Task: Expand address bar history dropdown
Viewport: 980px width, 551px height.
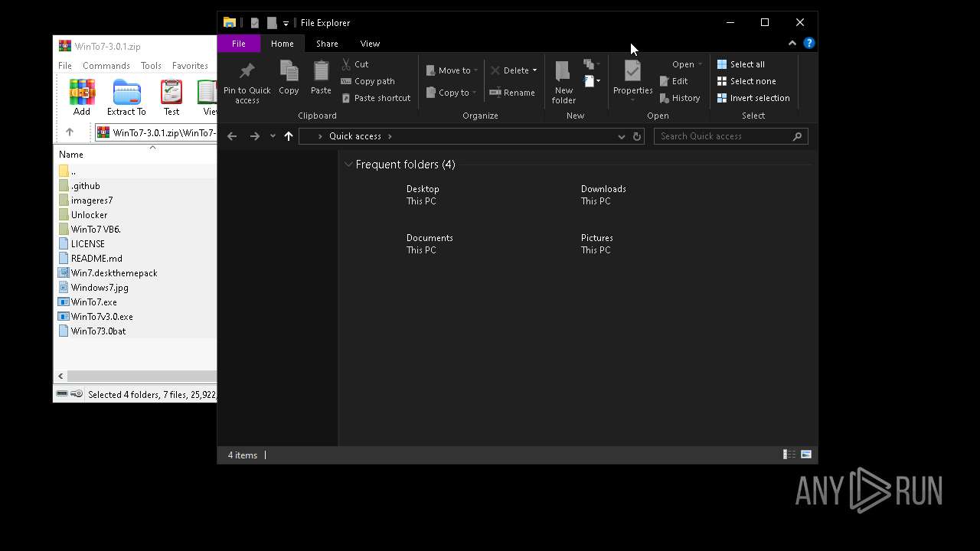Action: (621, 136)
